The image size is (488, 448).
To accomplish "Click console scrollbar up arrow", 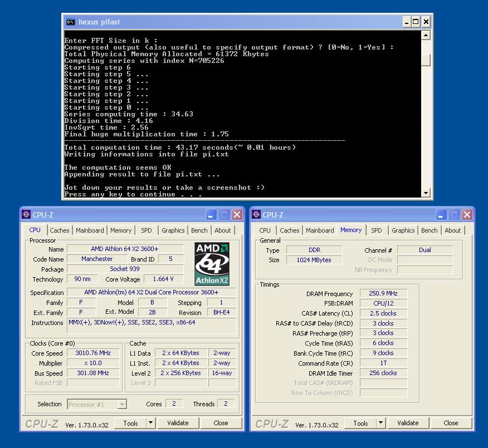I will tap(426, 35).
